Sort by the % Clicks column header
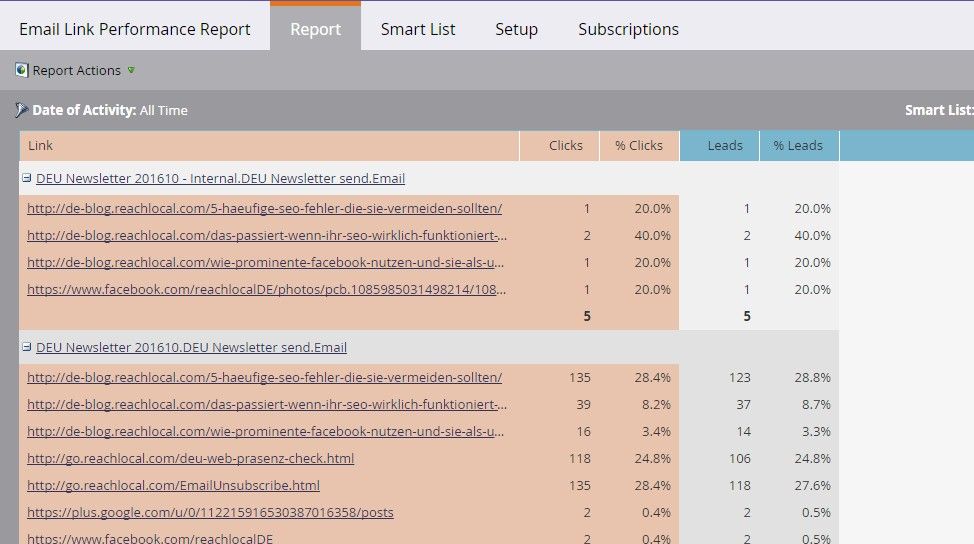Screen dimensions: 974x544 pos(639,146)
